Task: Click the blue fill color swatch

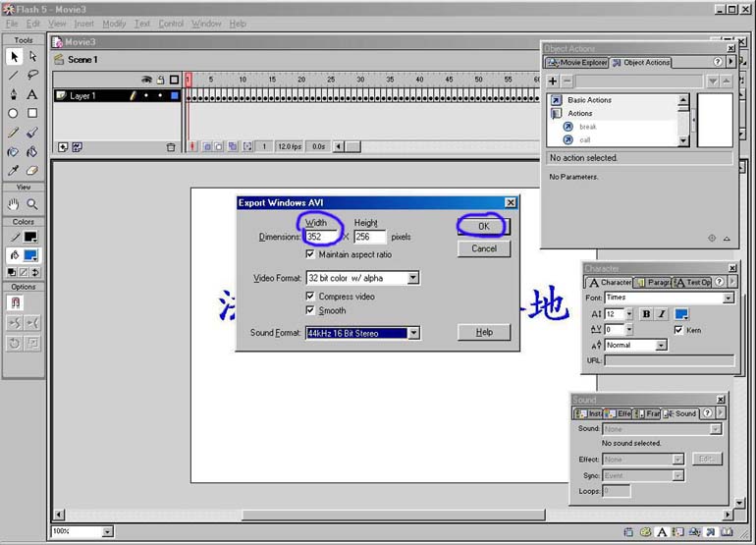Action: click(x=32, y=255)
